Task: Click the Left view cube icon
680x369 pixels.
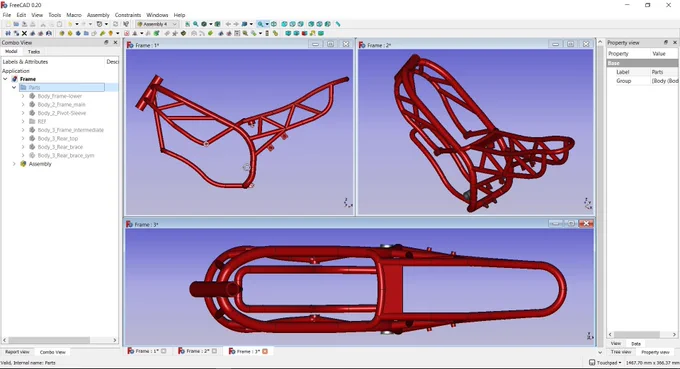Action: pyautogui.click(x=327, y=24)
